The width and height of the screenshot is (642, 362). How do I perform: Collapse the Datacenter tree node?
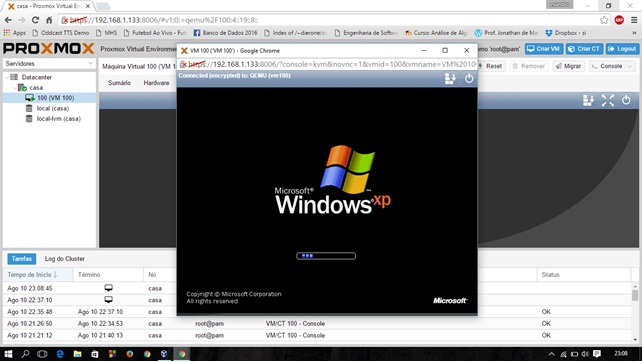point(7,77)
